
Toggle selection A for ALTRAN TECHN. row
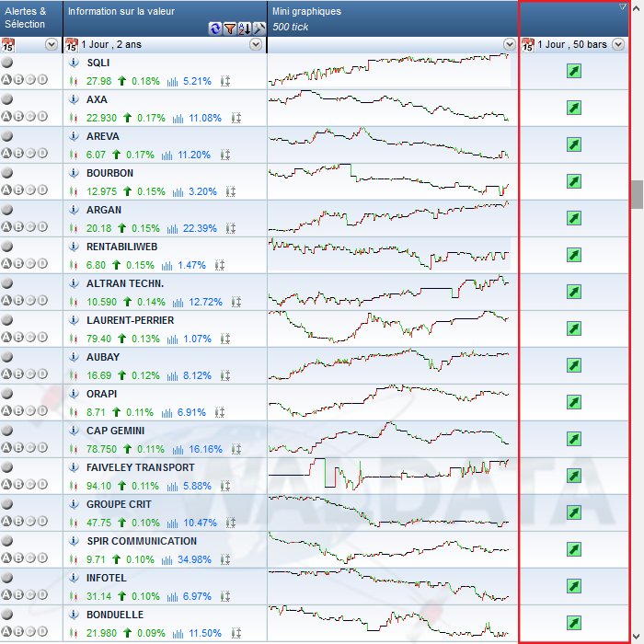(x=6, y=300)
